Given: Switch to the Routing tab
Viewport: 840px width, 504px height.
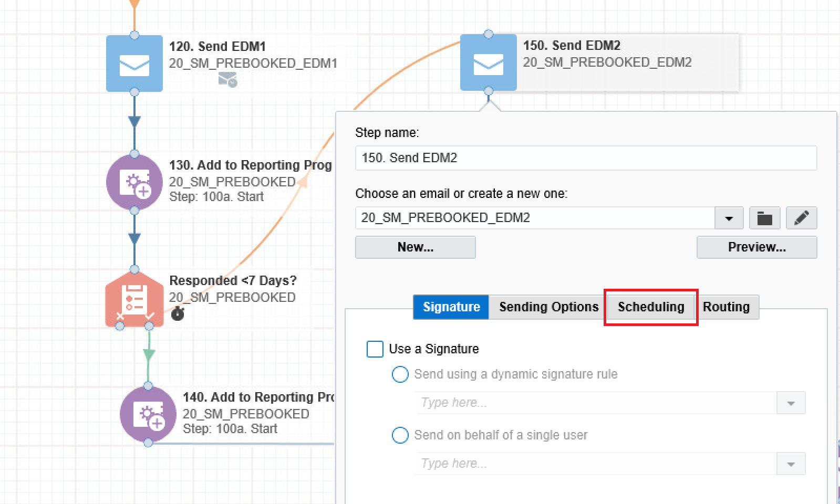Looking at the screenshot, I should pyautogui.click(x=727, y=307).
